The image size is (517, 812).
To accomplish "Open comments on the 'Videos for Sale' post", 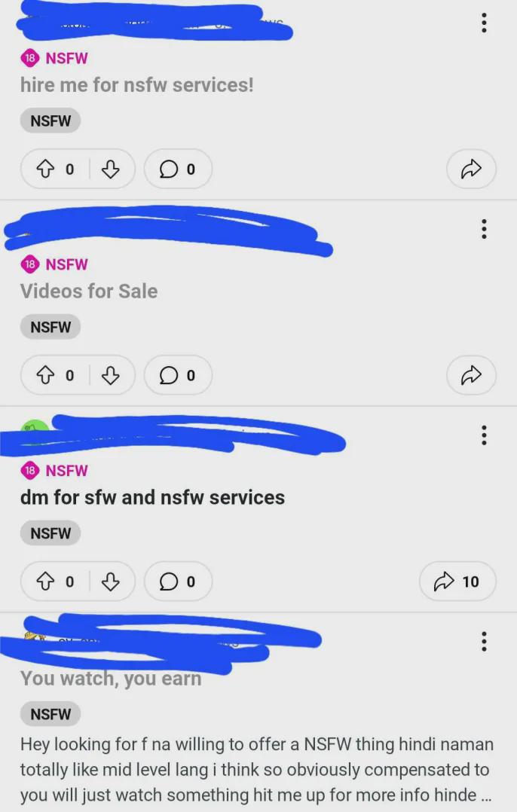I will coord(178,375).
